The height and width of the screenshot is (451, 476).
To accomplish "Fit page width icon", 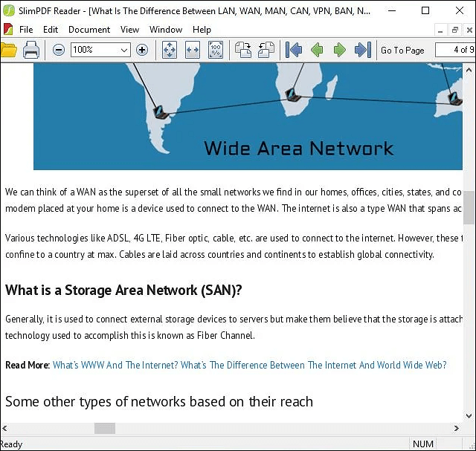I will coord(193,50).
